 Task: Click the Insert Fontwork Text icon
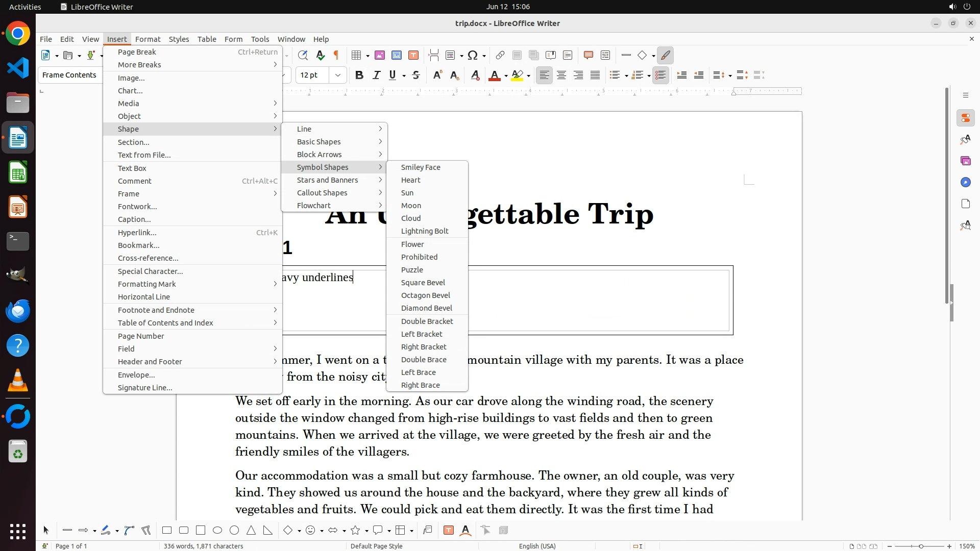[x=465, y=531]
